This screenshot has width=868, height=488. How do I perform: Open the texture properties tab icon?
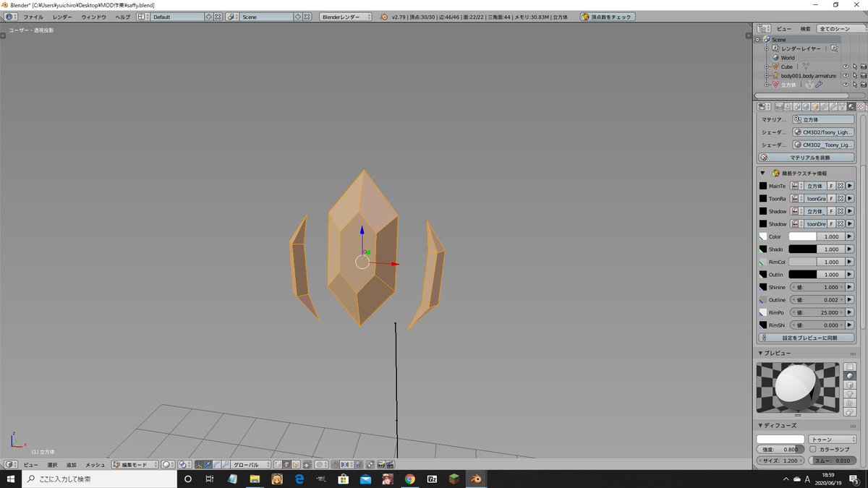859,106
